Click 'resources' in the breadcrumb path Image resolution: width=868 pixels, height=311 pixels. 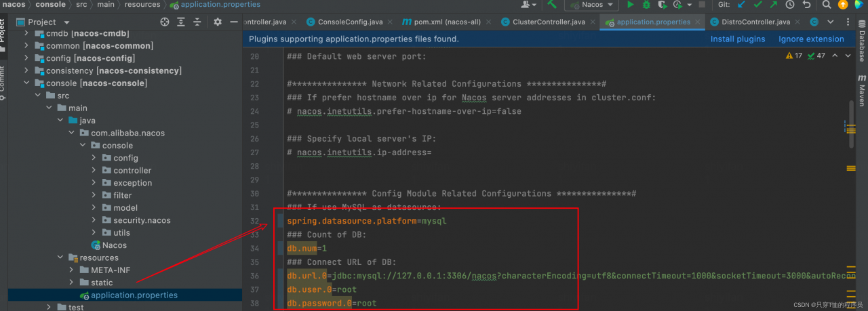pyautogui.click(x=142, y=4)
